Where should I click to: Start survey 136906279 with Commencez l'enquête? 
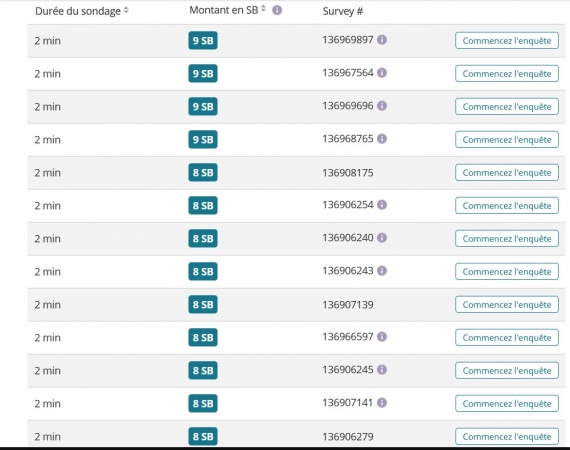point(507,437)
